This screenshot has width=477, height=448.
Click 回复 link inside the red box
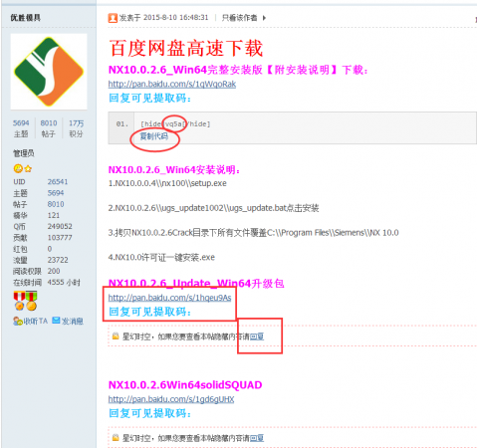[x=257, y=336]
